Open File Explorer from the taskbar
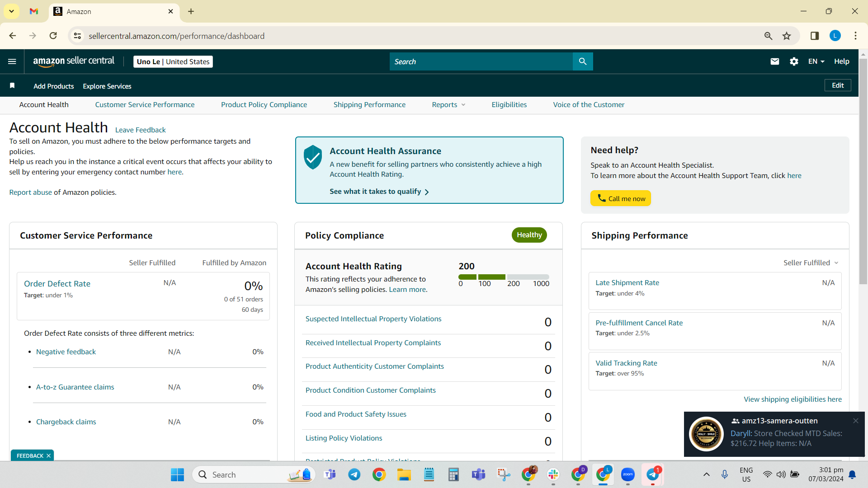Viewport: 868px width, 488px height. tap(404, 474)
